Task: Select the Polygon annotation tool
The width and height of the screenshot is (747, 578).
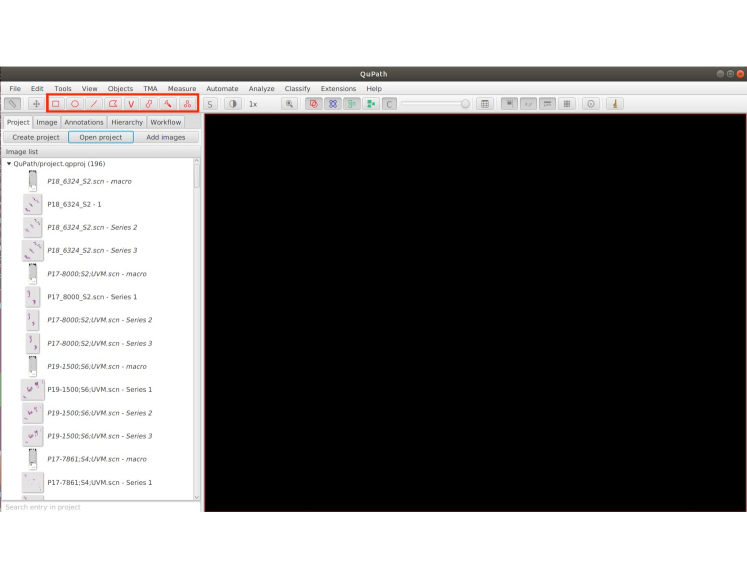Action: 113,104
